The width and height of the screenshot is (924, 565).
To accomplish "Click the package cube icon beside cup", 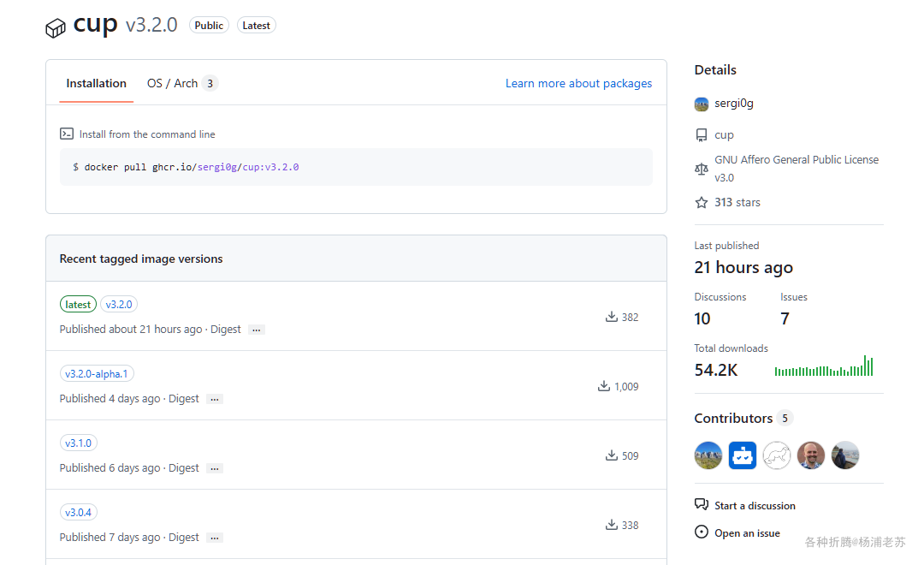I will 56,27.
